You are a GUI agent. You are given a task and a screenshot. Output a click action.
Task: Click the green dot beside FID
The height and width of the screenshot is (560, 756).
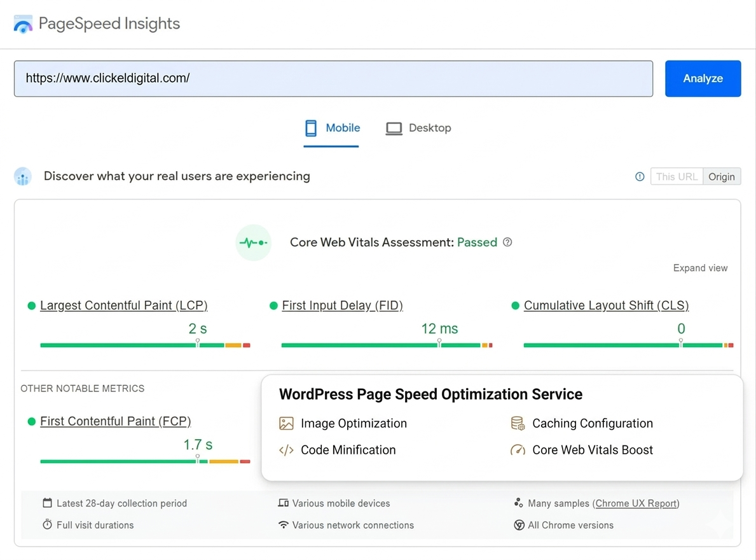pos(273,306)
